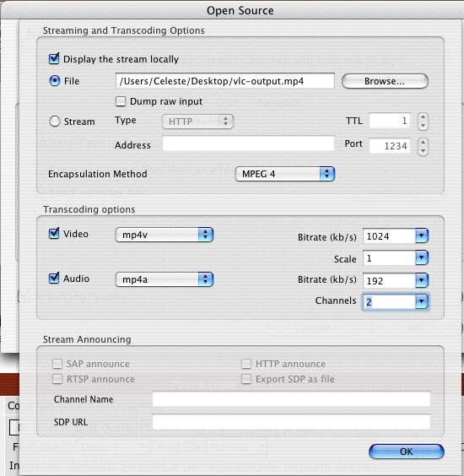Click the output file path field

pos(225,81)
